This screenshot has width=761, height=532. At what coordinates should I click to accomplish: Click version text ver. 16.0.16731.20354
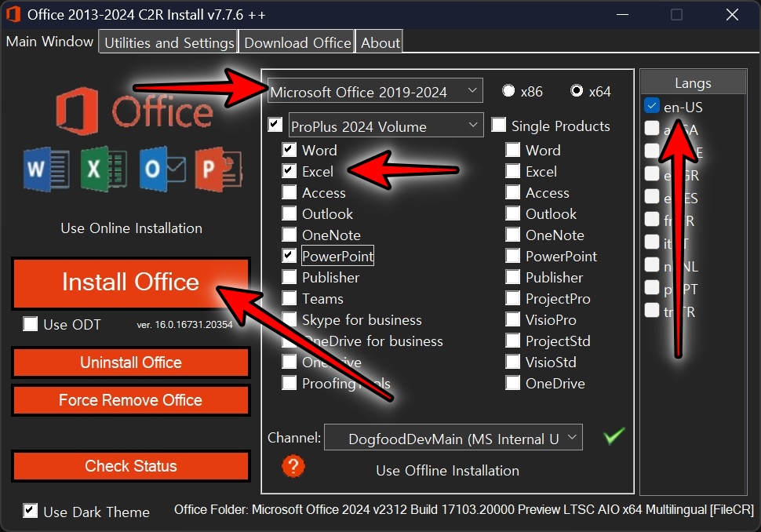coord(184,325)
